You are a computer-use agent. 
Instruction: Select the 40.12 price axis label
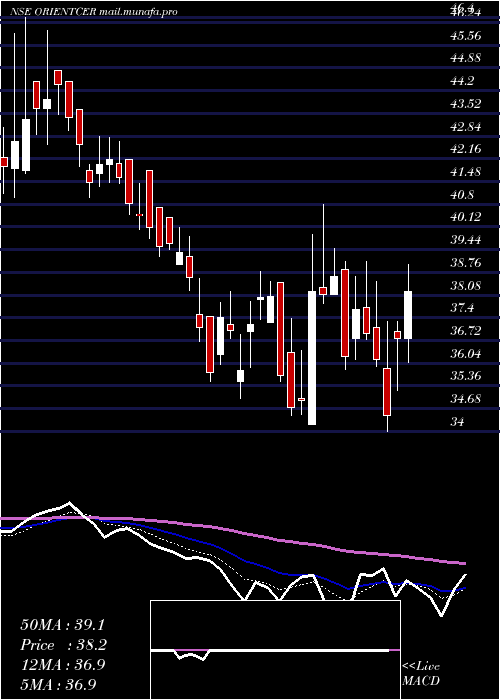(x=466, y=217)
